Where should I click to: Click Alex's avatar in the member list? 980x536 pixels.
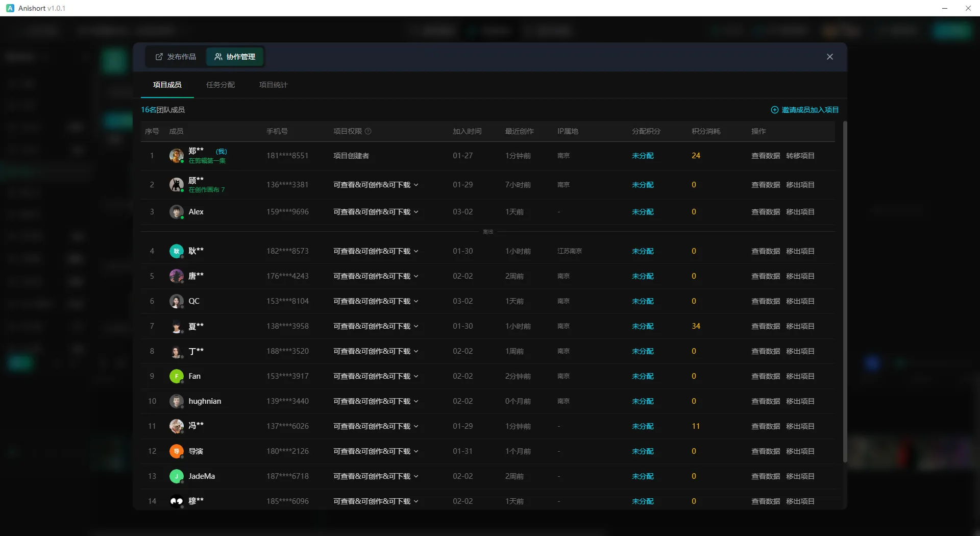pos(177,212)
